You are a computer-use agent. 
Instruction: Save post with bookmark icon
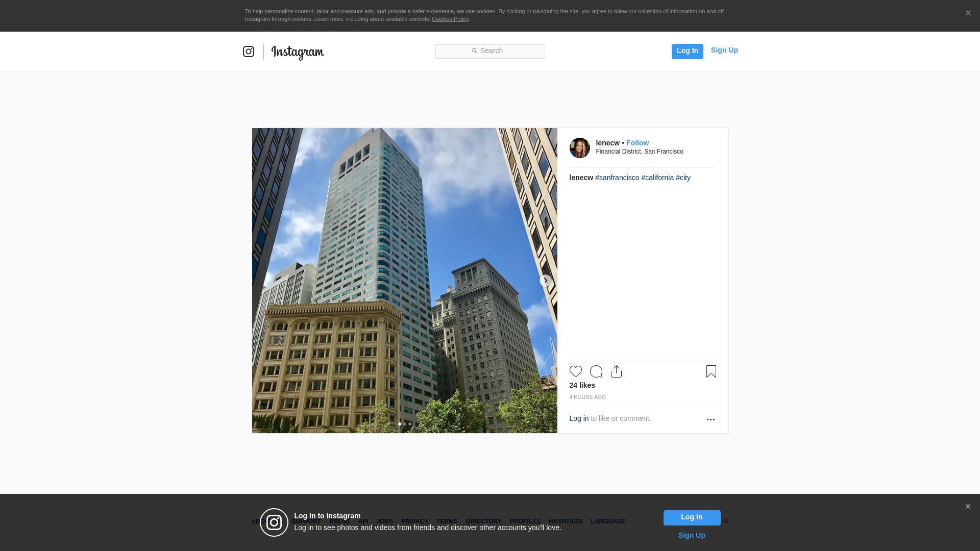[711, 371]
